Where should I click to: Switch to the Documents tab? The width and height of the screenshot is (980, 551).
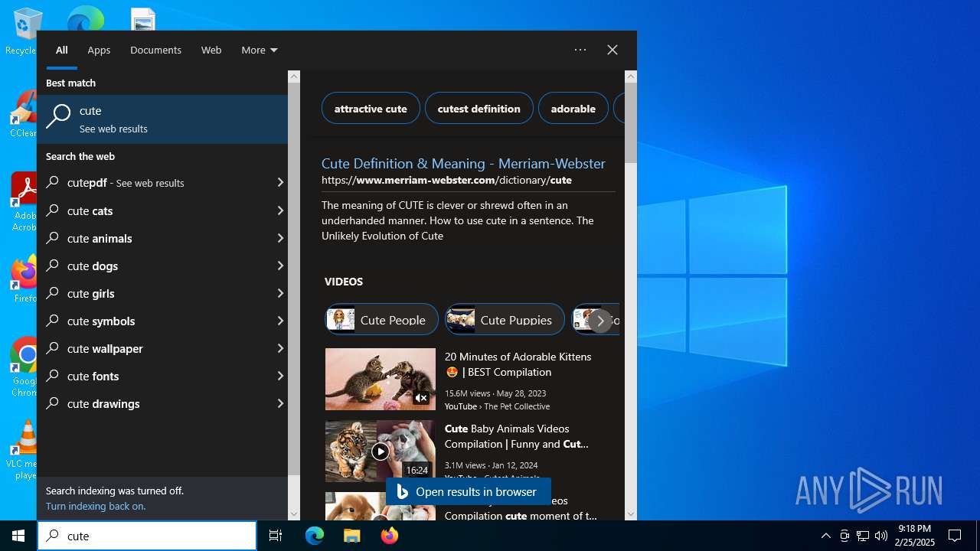(x=155, y=50)
